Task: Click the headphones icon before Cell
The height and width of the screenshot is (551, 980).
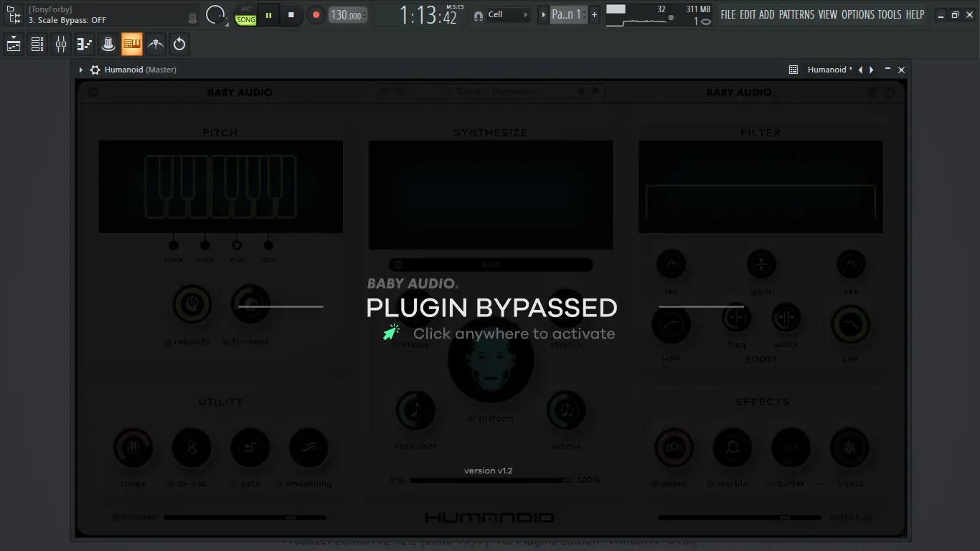Action: 479,15
